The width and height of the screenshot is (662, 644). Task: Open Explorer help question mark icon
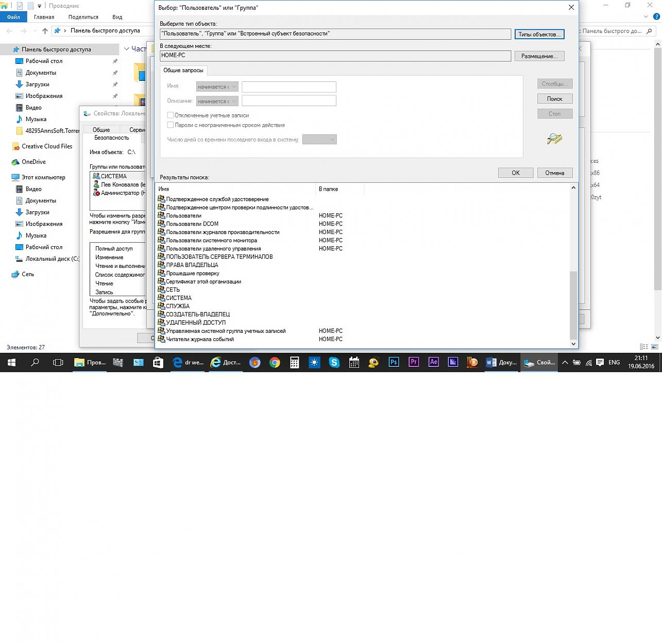(656, 16)
